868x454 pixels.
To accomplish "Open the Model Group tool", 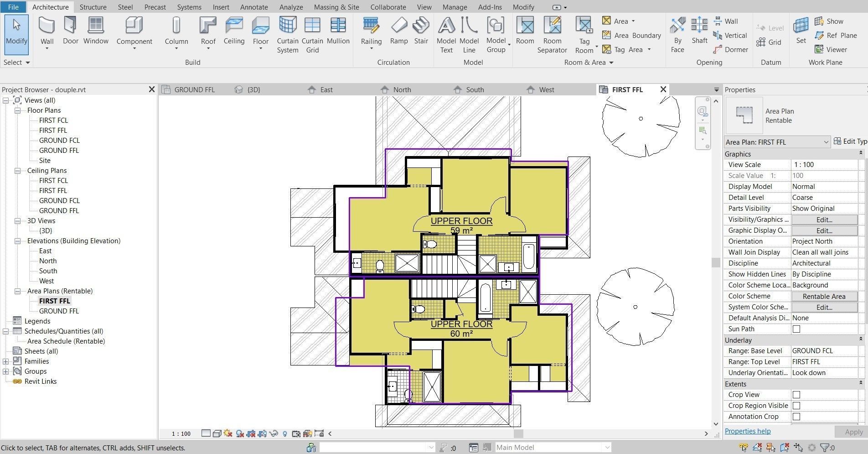I will coord(496,35).
